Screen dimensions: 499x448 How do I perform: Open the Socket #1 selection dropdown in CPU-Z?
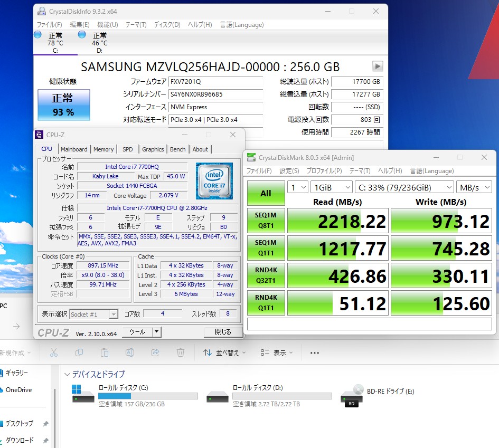tap(94, 314)
